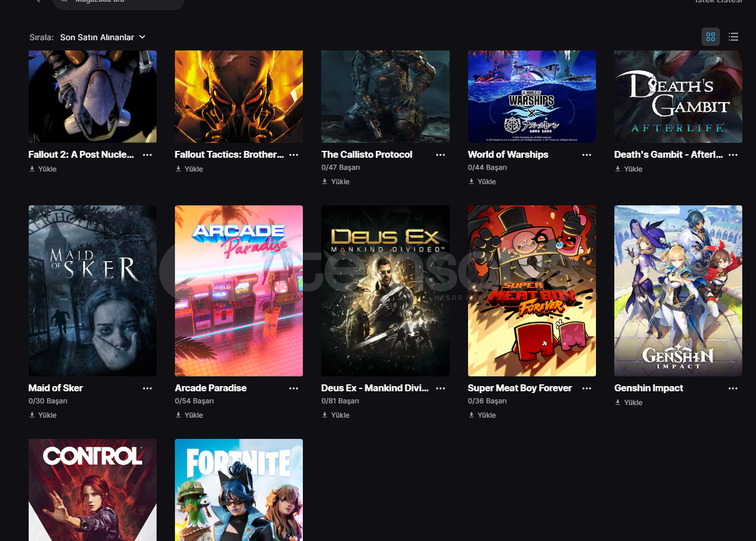Click 0/47 Başarı under Callisto Protocol

(x=341, y=168)
